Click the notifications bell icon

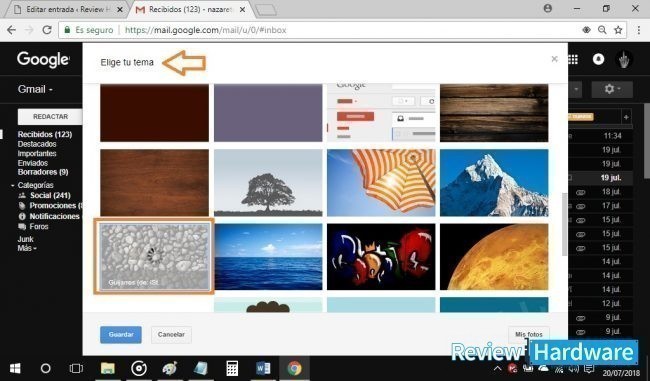598,59
